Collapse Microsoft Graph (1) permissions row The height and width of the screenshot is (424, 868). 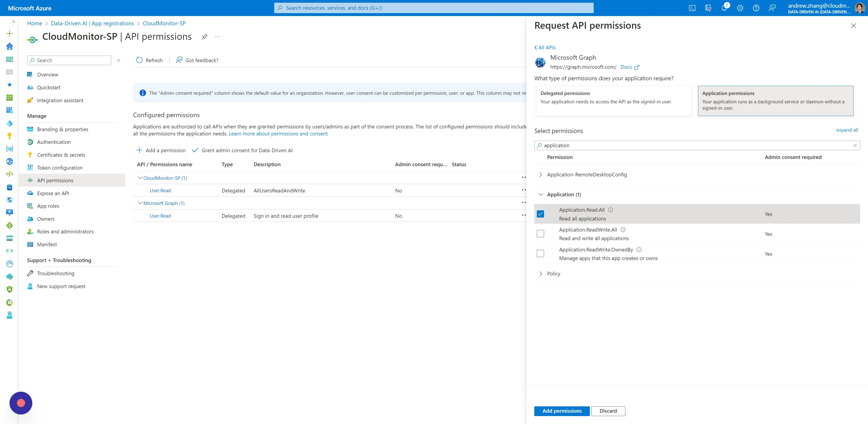coord(140,203)
